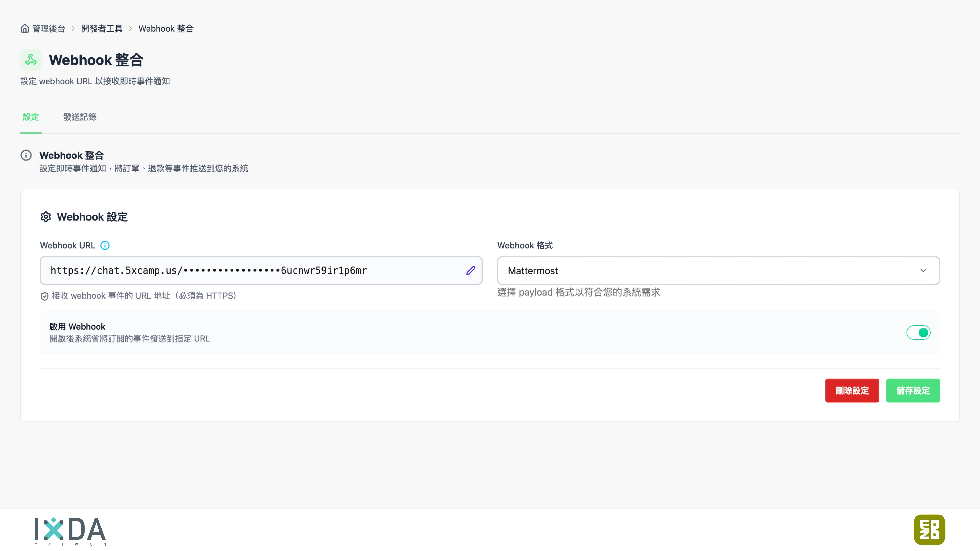Viewport: 980px width, 551px height.
Task: Click the home icon in breadcrumb
Action: (25, 28)
